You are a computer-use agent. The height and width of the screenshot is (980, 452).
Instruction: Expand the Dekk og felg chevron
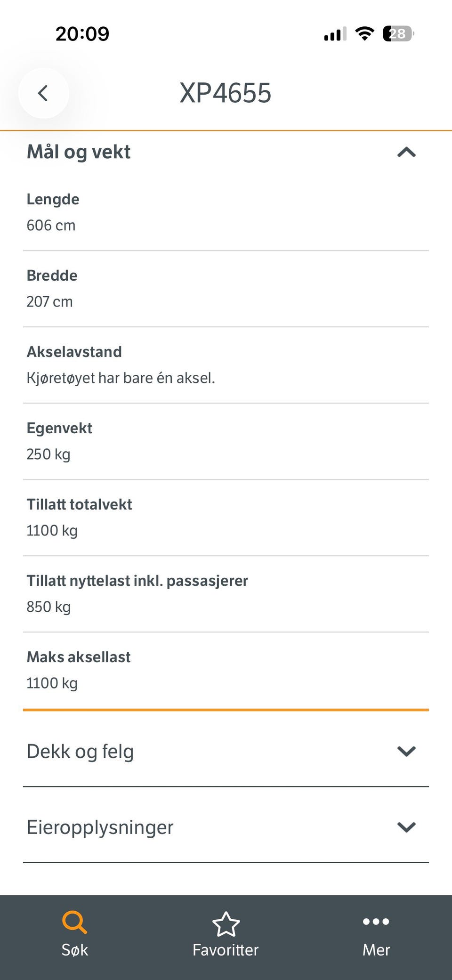pos(406,751)
